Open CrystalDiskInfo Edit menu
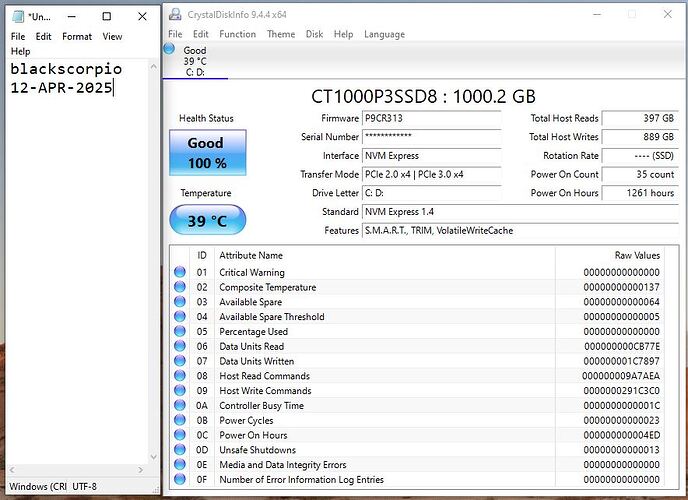The width and height of the screenshot is (688, 500). coord(201,34)
